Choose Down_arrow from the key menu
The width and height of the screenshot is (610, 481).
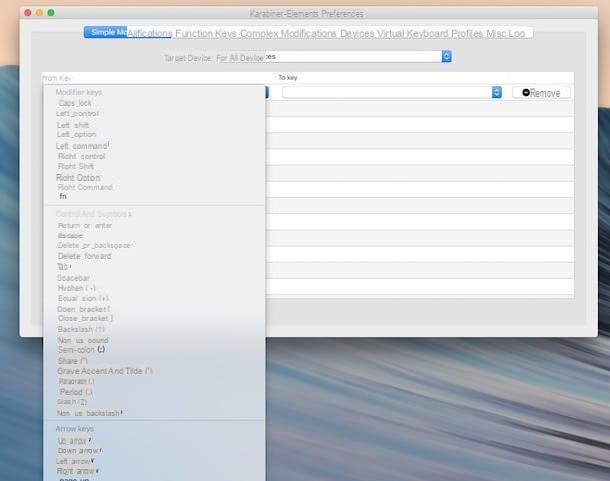[x=80, y=451]
